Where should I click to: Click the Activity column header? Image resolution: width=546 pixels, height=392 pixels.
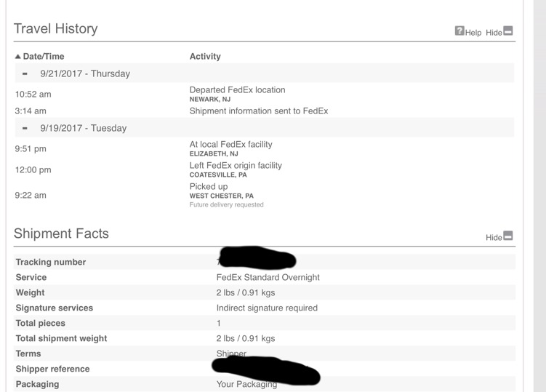point(205,57)
